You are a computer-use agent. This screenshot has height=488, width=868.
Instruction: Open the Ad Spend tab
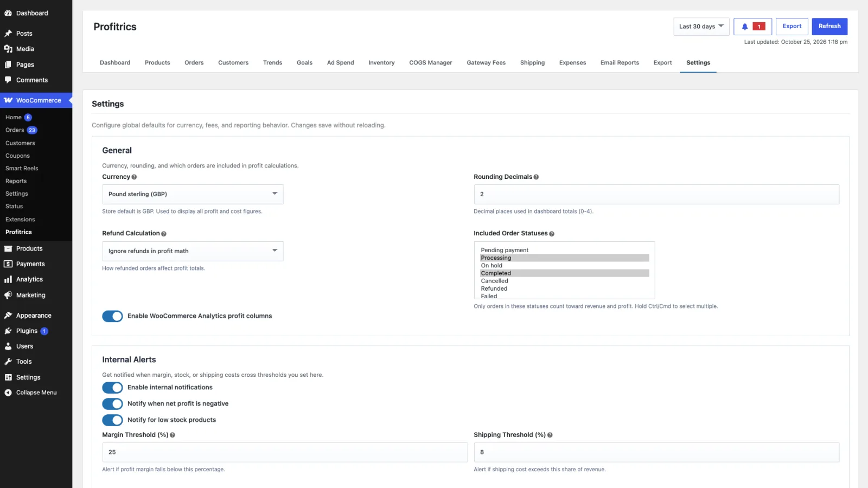[x=341, y=63]
